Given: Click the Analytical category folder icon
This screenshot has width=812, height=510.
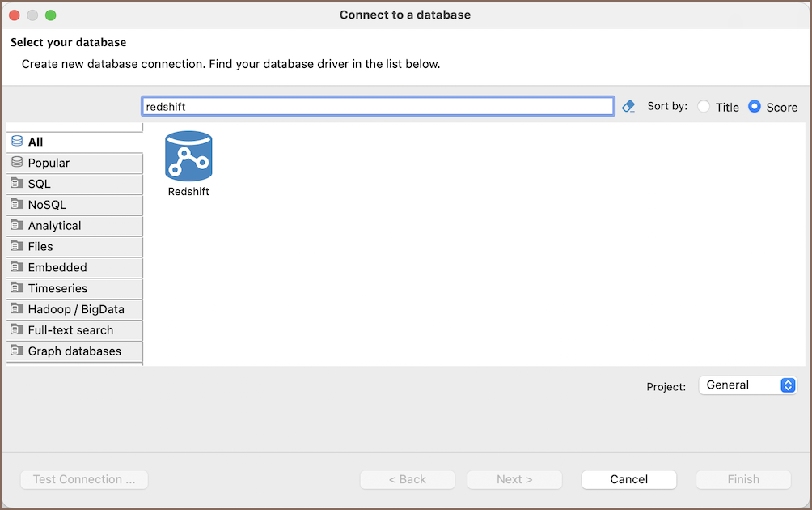Looking at the screenshot, I should [17, 226].
